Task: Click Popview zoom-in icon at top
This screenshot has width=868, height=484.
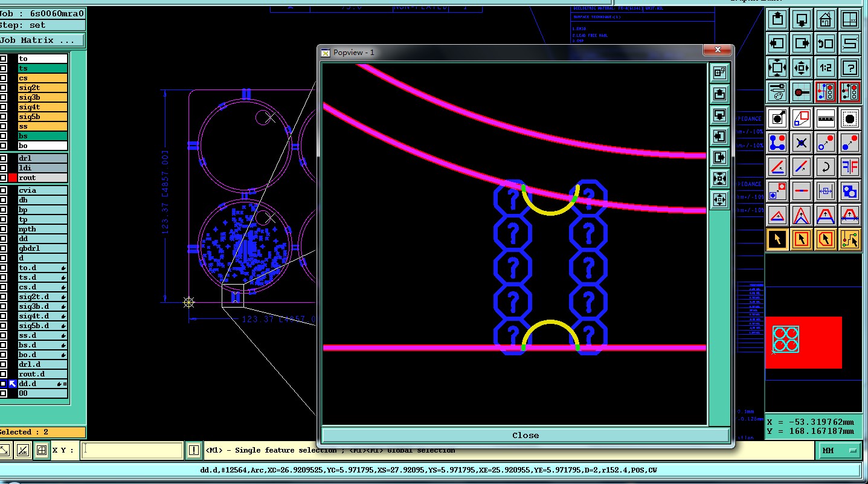Action: point(719,73)
